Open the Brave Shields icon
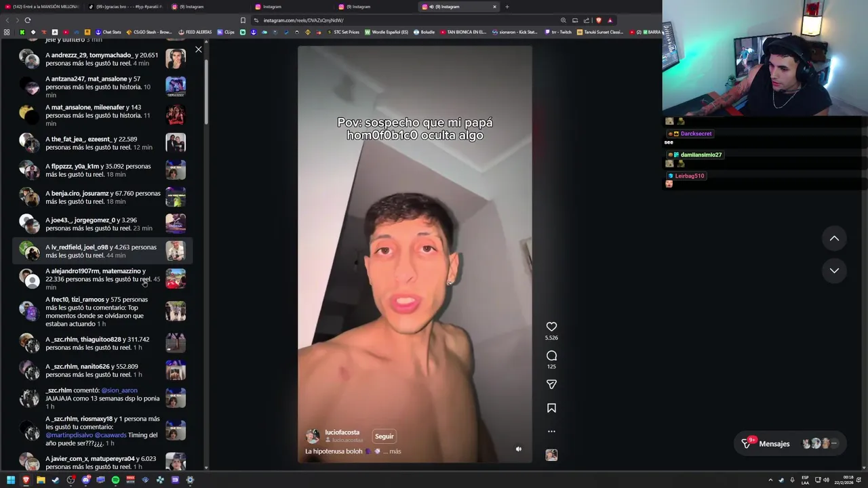 (x=599, y=20)
